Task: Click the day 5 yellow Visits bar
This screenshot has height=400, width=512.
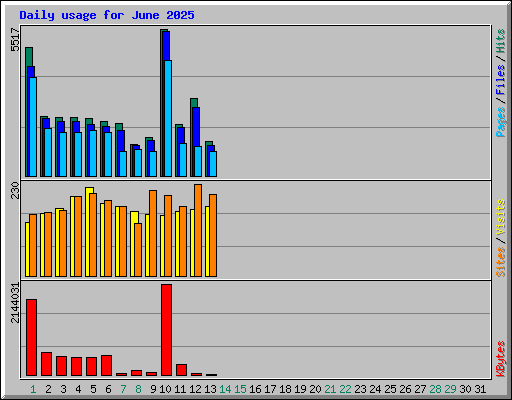Action: coord(89,232)
